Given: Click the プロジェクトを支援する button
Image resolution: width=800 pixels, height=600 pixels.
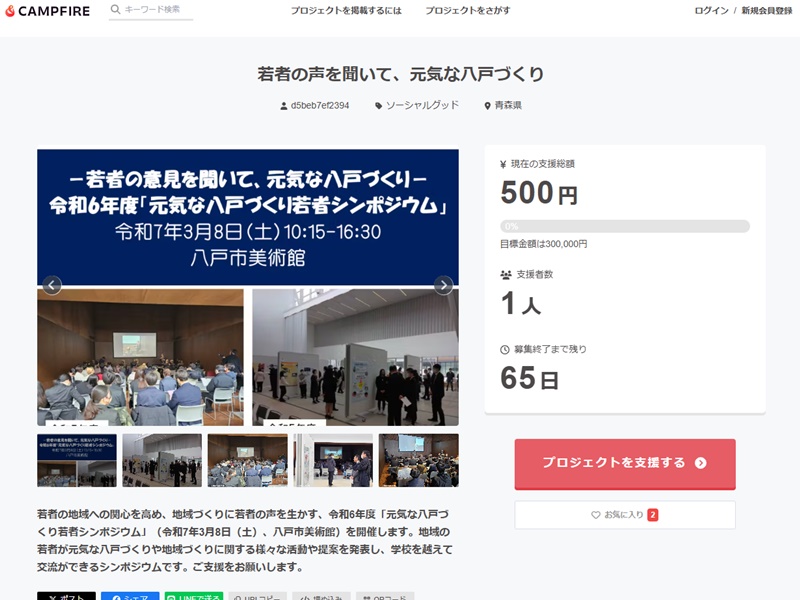Looking at the screenshot, I should [x=625, y=464].
